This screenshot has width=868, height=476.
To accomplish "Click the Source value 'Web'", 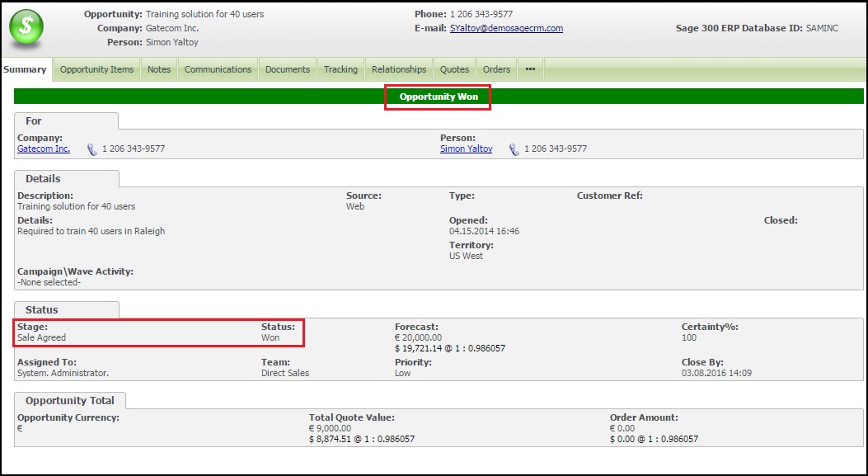I will pos(355,207).
